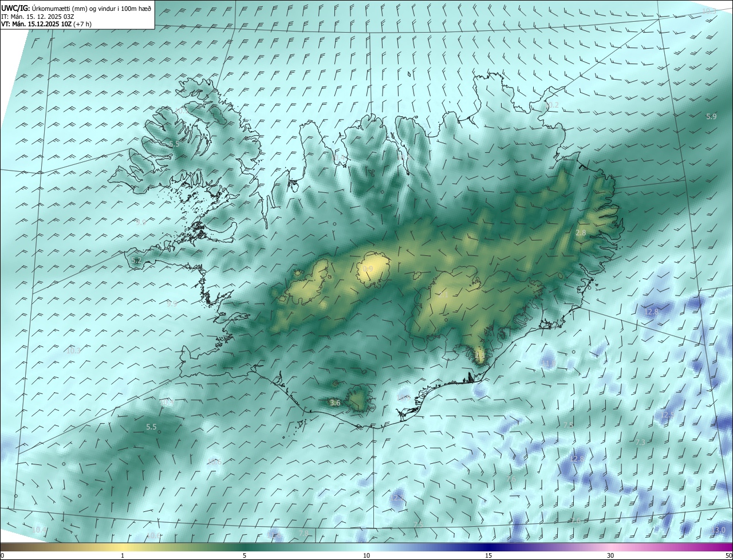Click the legend tick label 30
Viewport: 733px width, 560px height.
pyautogui.click(x=610, y=555)
